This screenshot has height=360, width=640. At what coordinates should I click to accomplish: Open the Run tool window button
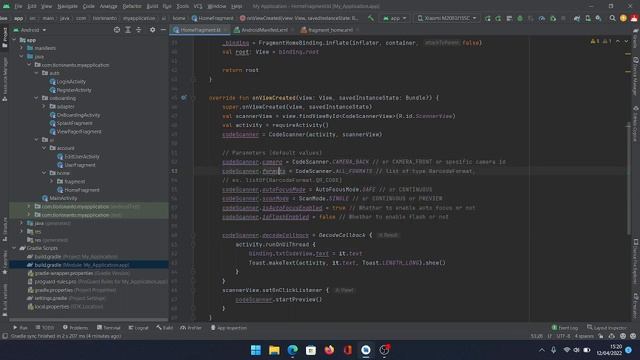(20, 328)
